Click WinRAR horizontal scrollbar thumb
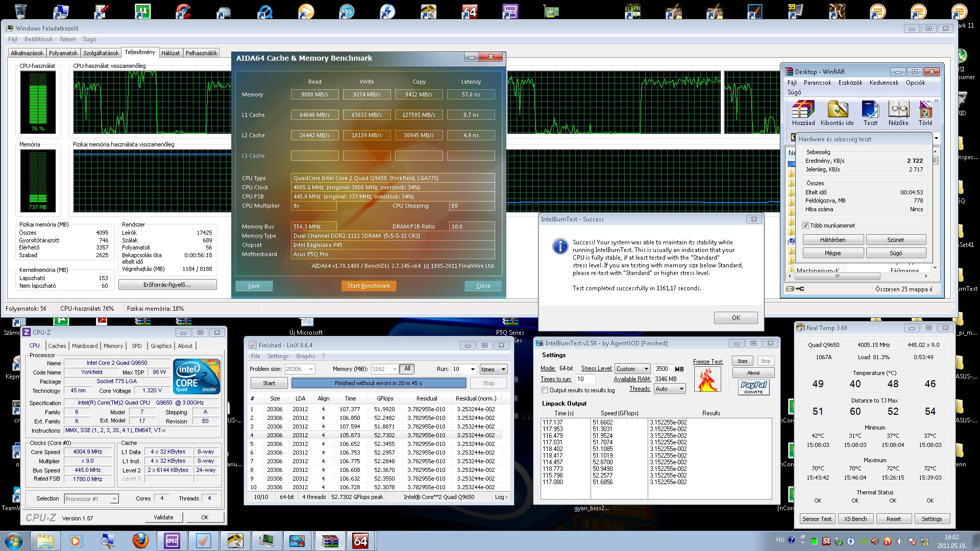Image resolution: width=980 pixels, height=551 pixels. pos(837,276)
